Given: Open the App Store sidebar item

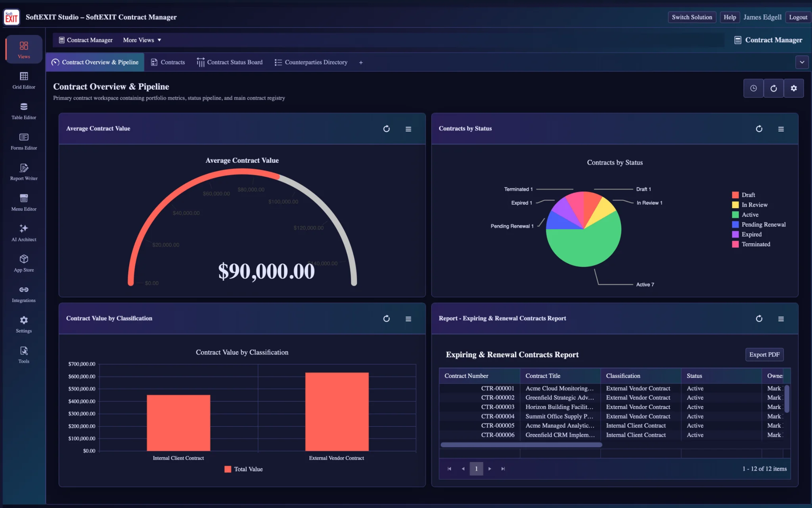Looking at the screenshot, I should [x=24, y=264].
